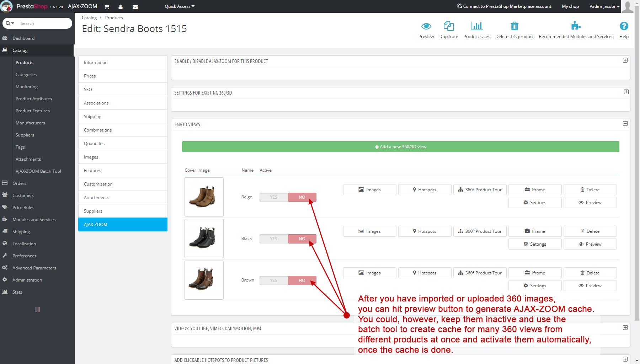
Task: Open Vadim Jacobi user dropdown
Action: click(x=604, y=6)
